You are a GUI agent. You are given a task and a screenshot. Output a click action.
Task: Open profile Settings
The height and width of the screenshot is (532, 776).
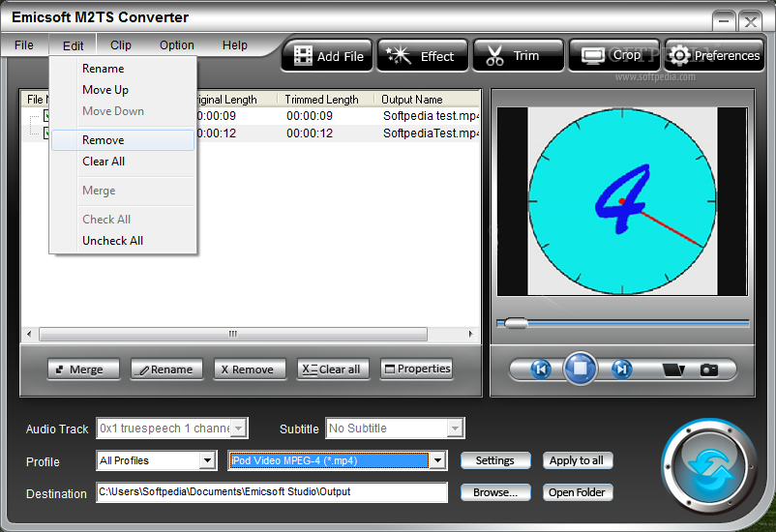pos(495,460)
